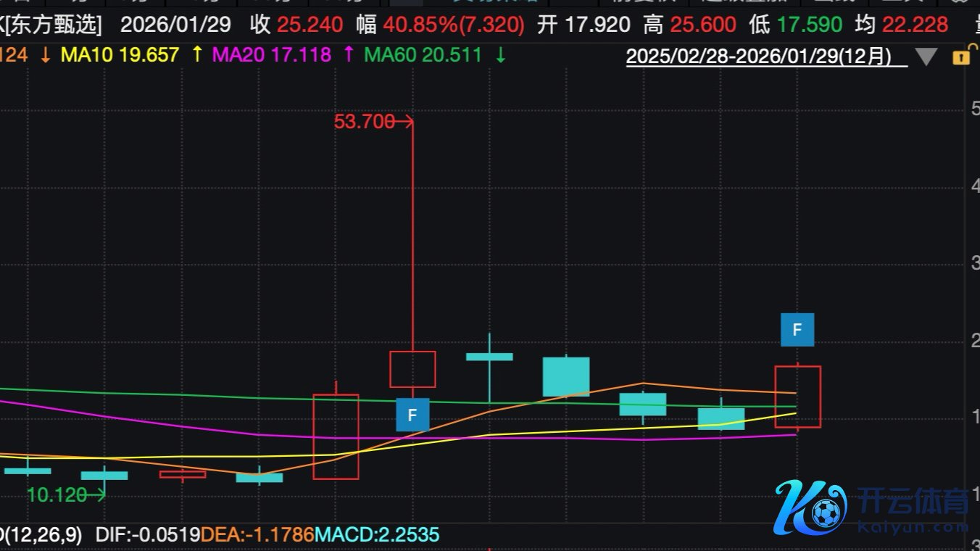Image resolution: width=980 pixels, height=551 pixels.
Task: Toggle the MA10 19.657 indicator label
Action: (x=120, y=54)
